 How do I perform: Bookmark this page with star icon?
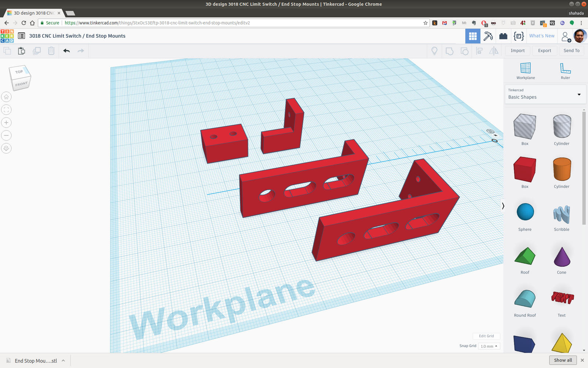(426, 23)
